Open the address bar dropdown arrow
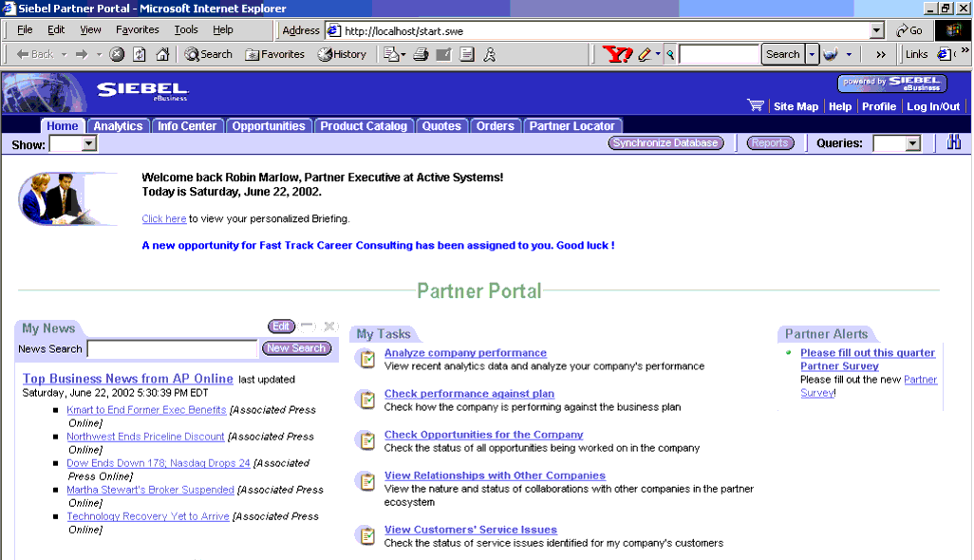 pyautogui.click(x=876, y=30)
